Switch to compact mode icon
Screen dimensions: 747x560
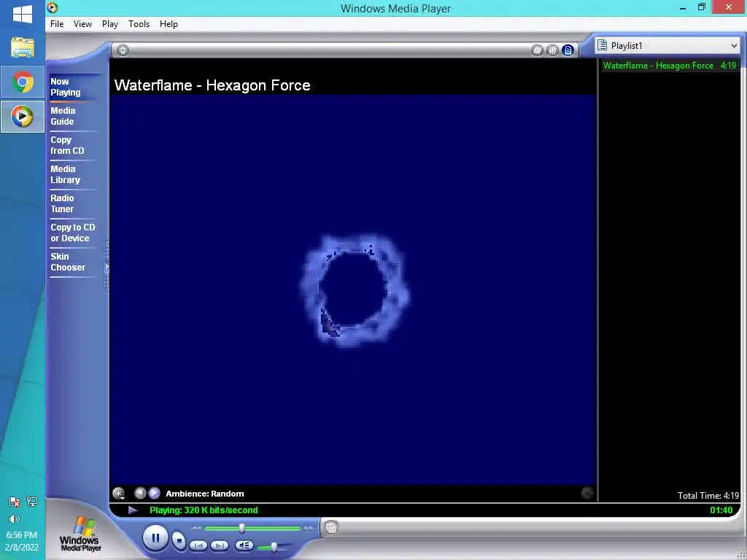[331, 527]
